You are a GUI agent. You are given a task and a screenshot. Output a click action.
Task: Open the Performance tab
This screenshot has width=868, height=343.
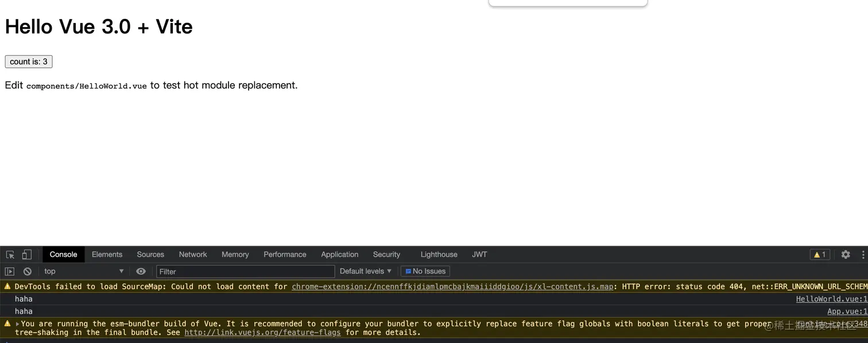tap(285, 255)
